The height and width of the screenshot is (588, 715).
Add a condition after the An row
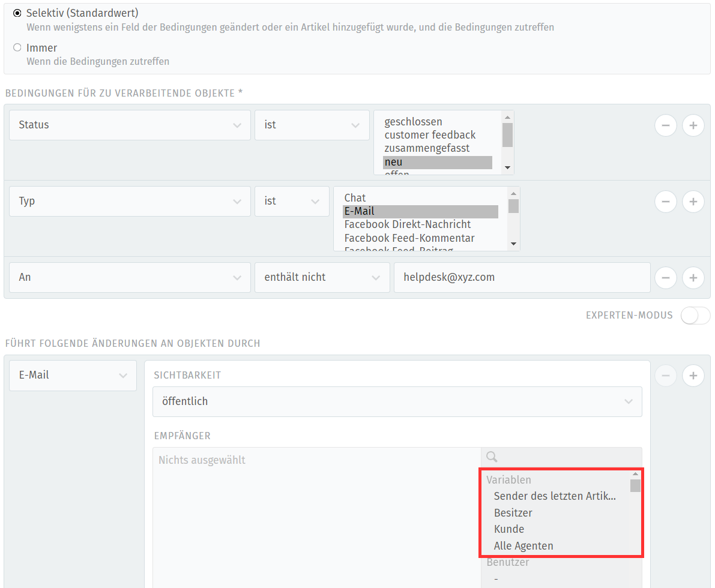pos(693,278)
